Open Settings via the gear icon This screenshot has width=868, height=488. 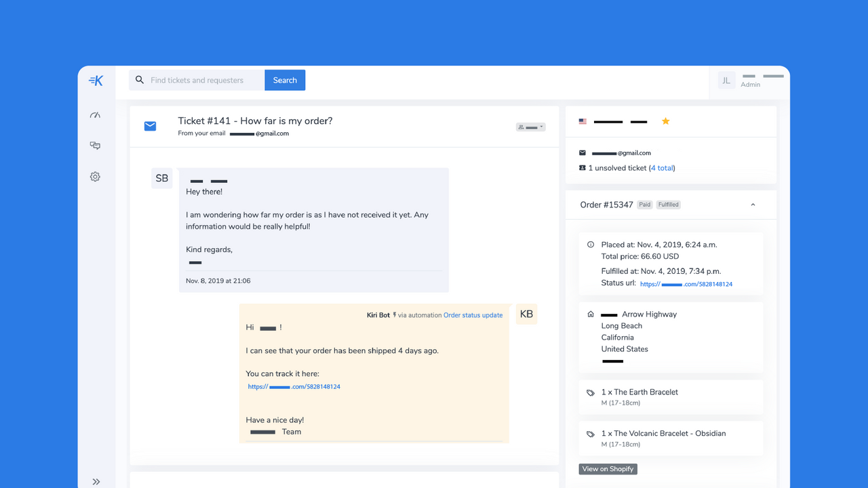(95, 176)
